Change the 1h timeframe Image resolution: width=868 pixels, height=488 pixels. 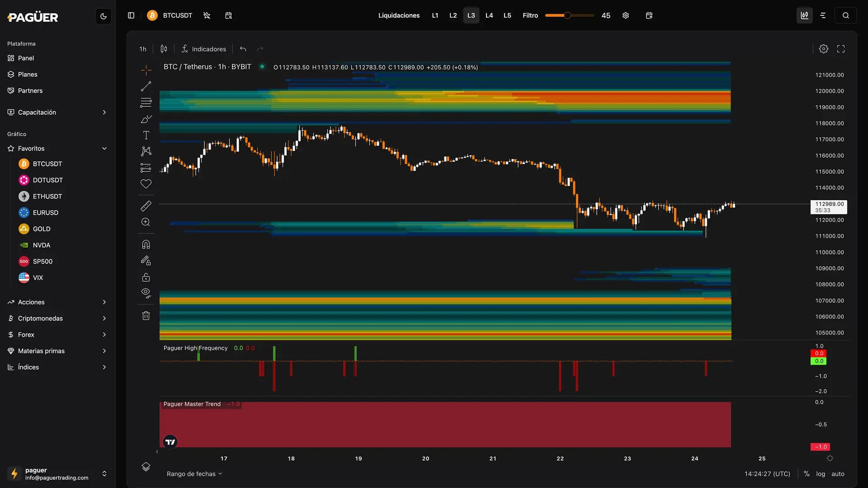coord(143,49)
